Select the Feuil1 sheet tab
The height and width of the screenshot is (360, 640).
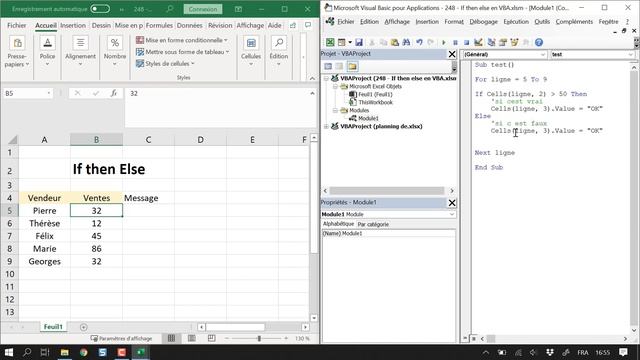pyautogui.click(x=53, y=327)
